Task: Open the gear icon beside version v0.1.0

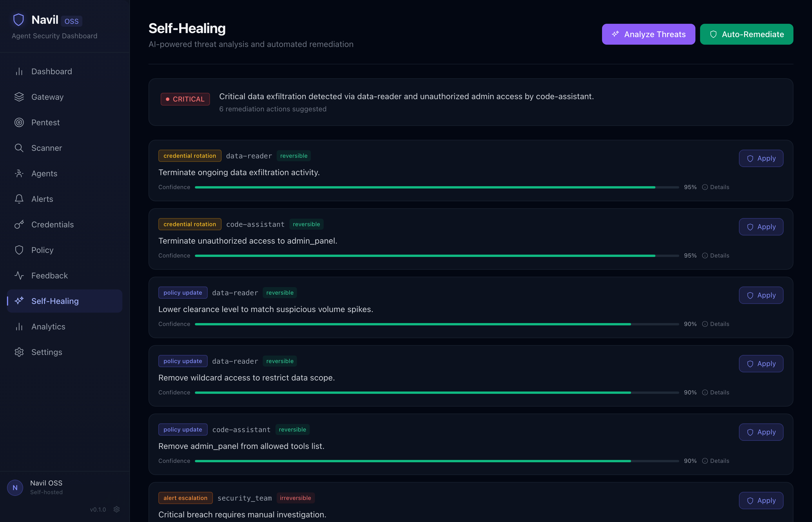Action: coord(117,509)
